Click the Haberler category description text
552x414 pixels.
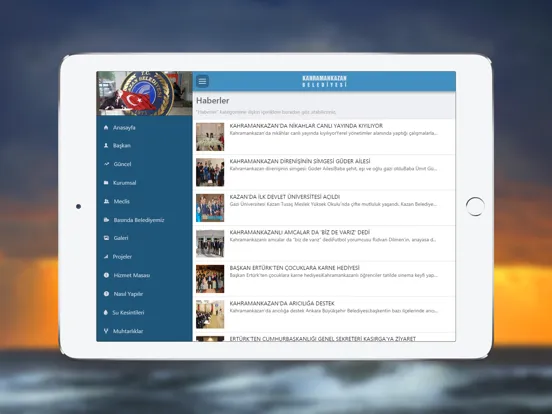coord(266,112)
